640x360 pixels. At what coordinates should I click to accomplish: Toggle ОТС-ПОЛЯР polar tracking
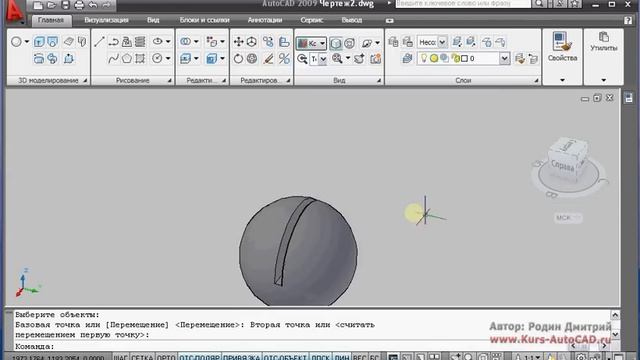click(x=200, y=357)
